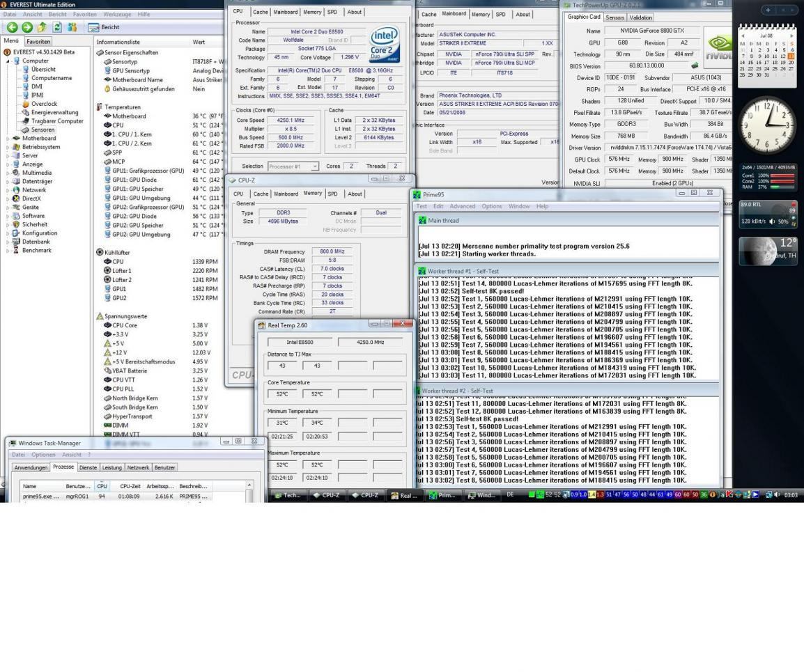
Task: Switch to Validation tab in GPU-Z
Action: 640,17
